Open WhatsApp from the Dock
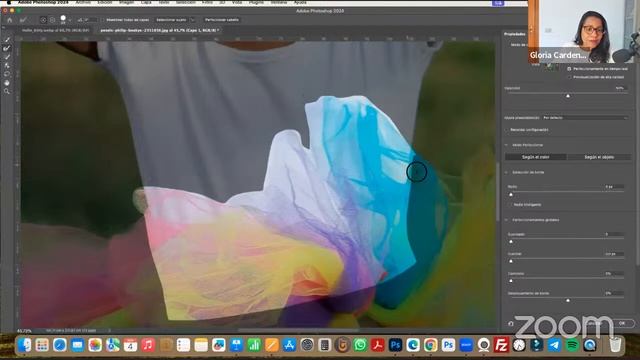The image size is (640, 360). [x=360, y=345]
